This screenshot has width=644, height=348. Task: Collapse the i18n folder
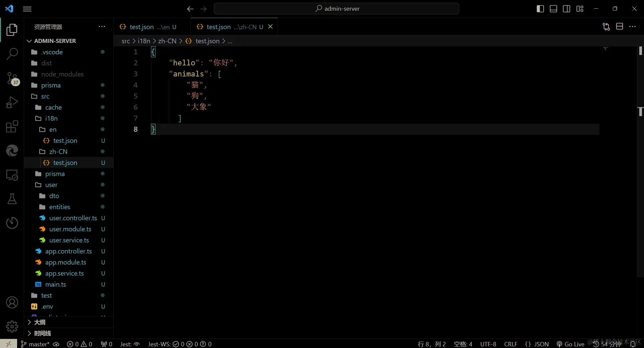pyautogui.click(x=69, y=118)
